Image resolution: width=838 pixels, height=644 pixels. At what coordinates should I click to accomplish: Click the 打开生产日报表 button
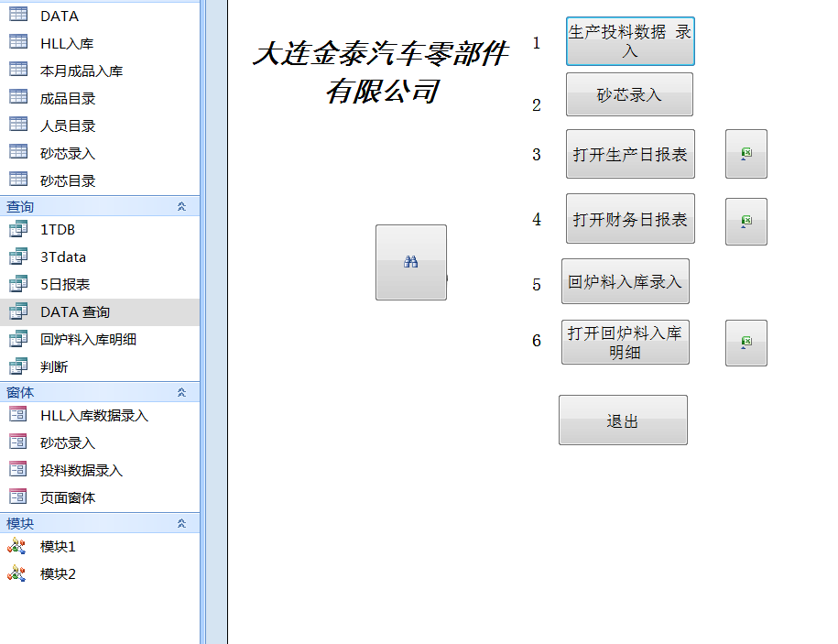(x=630, y=155)
